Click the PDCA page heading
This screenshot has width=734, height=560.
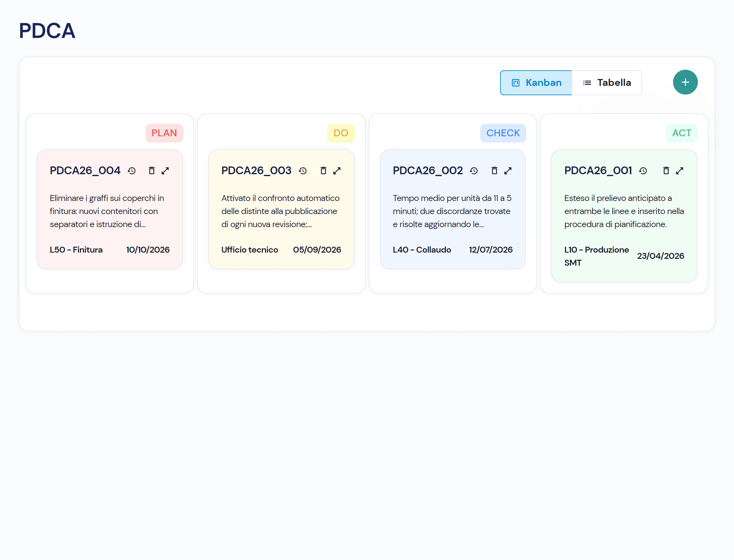coord(47,31)
